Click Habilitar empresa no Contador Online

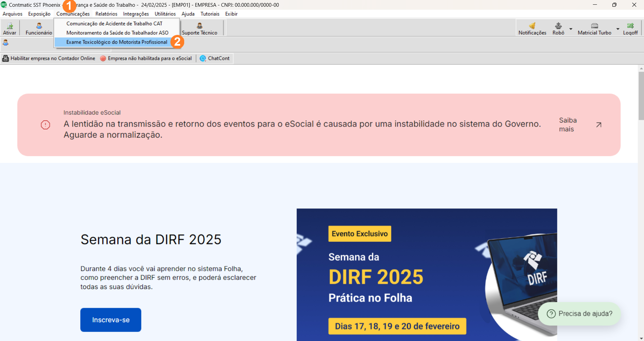49,58
